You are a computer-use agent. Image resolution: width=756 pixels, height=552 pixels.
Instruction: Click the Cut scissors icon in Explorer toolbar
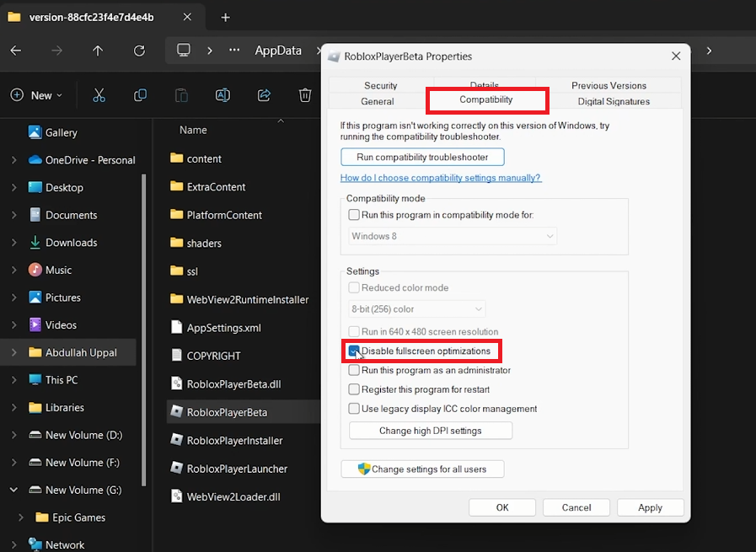point(99,95)
